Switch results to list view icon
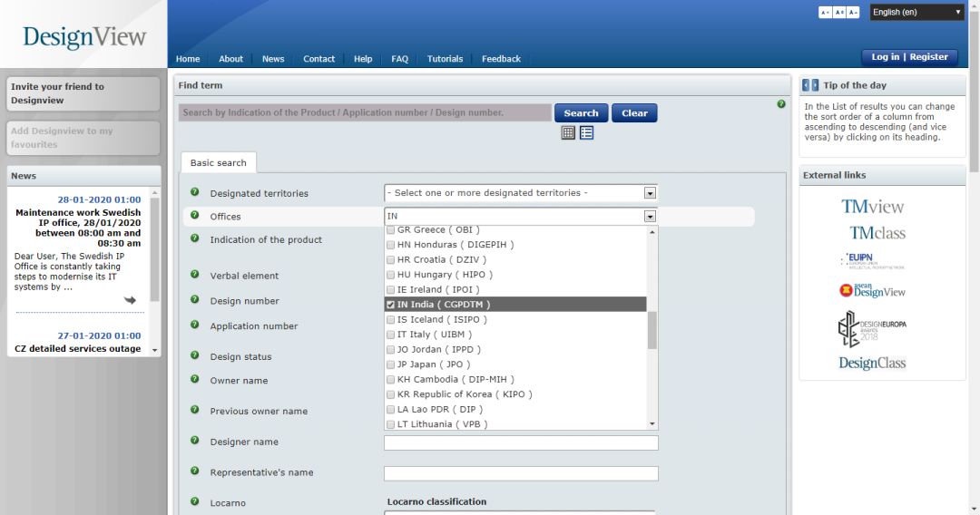This screenshot has width=980, height=515. tap(586, 132)
